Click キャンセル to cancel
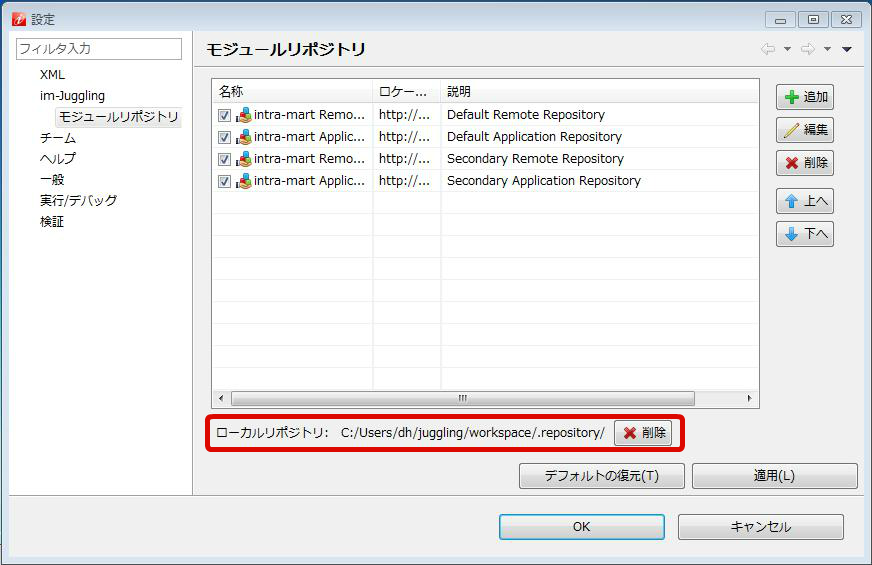 click(761, 527)
